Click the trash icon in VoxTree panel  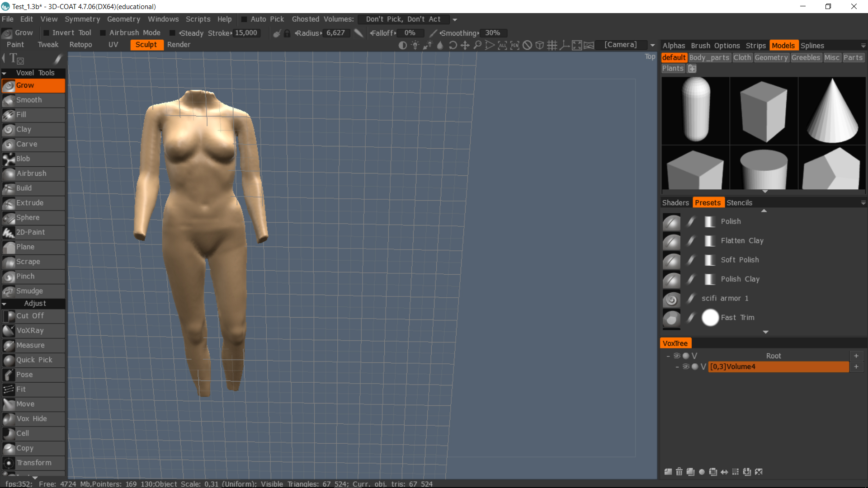(x=679, y=472)
